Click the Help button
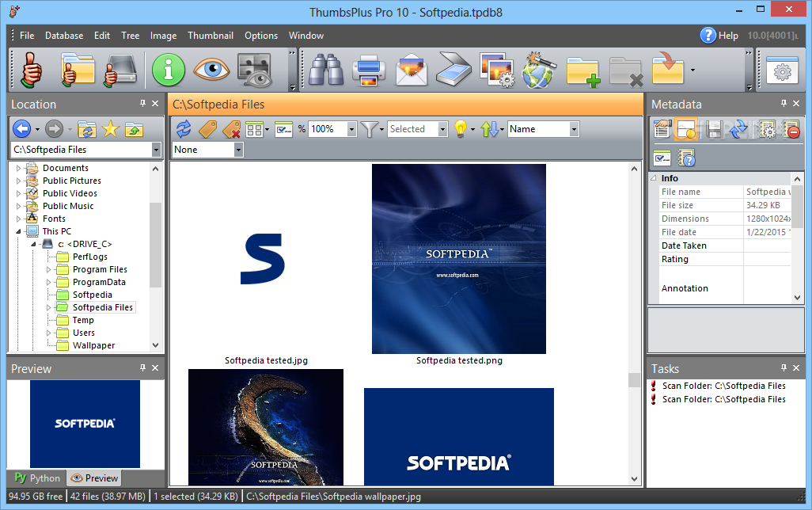 (719, 36)
